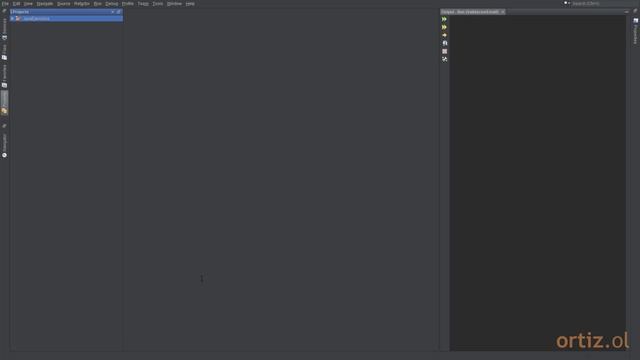Viewport: 640px width, 360px height.
Task: Open the Services sidebar icon
Action: [x=4, y=38]
